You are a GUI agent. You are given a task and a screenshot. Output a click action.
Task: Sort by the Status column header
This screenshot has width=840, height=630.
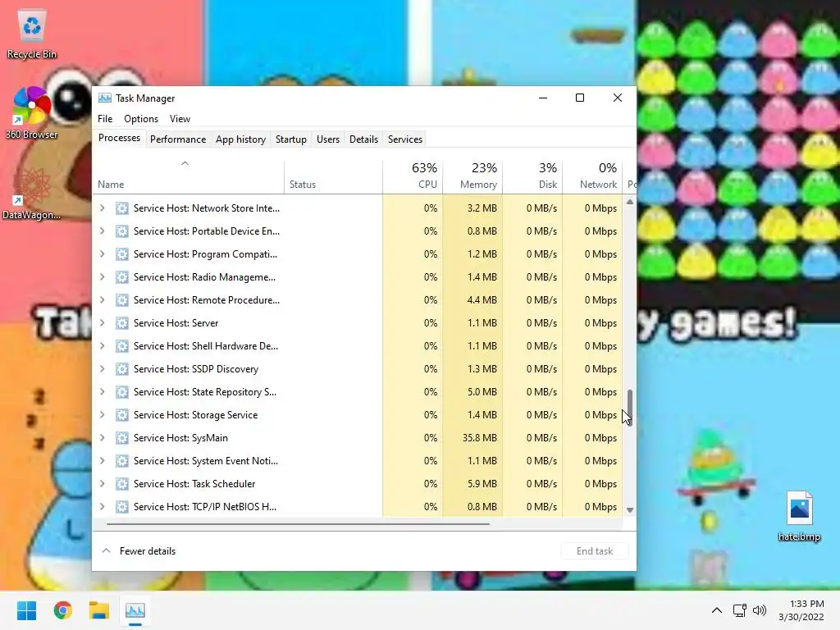(x=333, y=177)
